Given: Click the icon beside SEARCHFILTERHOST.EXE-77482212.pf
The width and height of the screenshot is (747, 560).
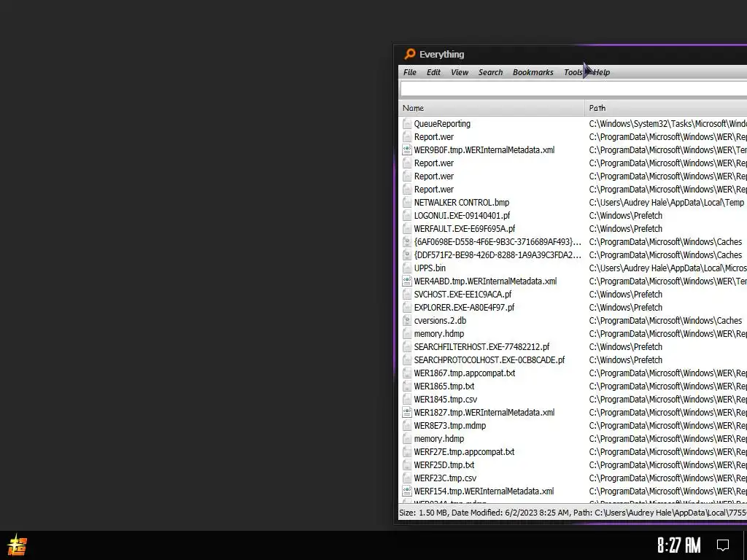Looking at the screenshot, I should (407, 347).
